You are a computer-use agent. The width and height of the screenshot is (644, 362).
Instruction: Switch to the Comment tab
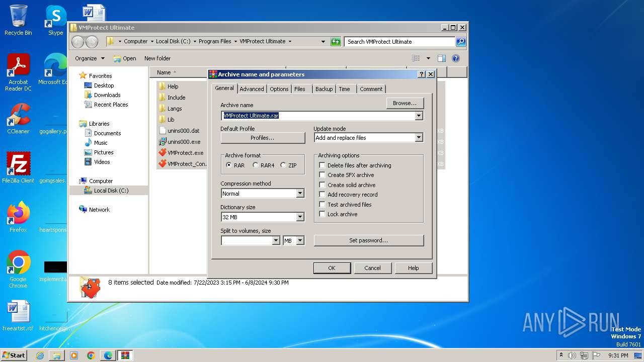371,89
